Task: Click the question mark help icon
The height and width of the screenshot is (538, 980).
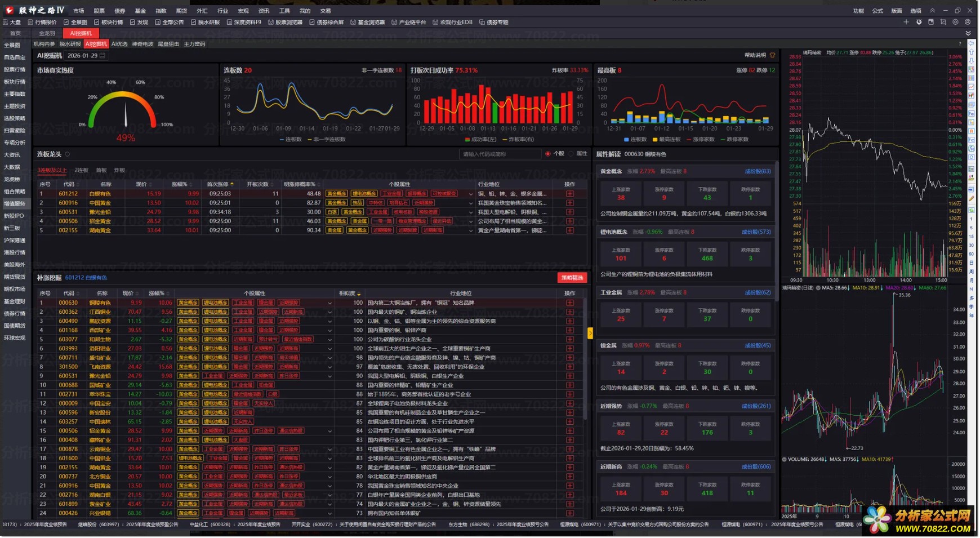Action: click(960, 44)
